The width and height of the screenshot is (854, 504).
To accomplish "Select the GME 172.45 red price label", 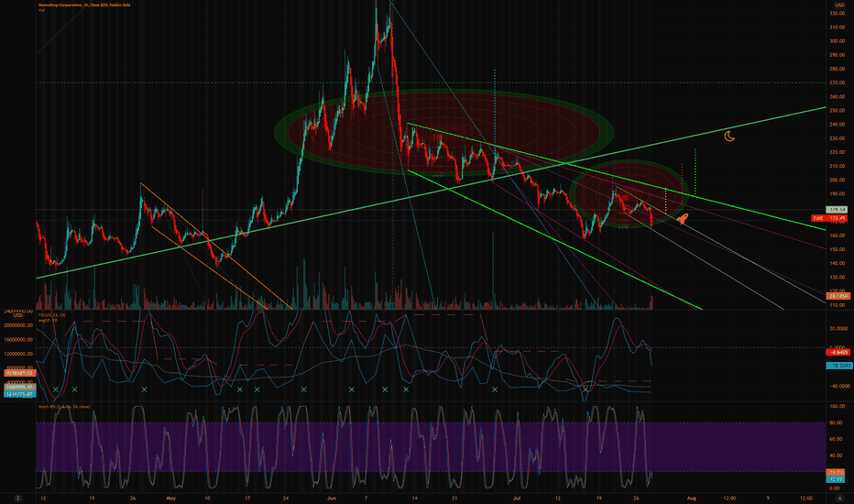I will coord(830,218).
